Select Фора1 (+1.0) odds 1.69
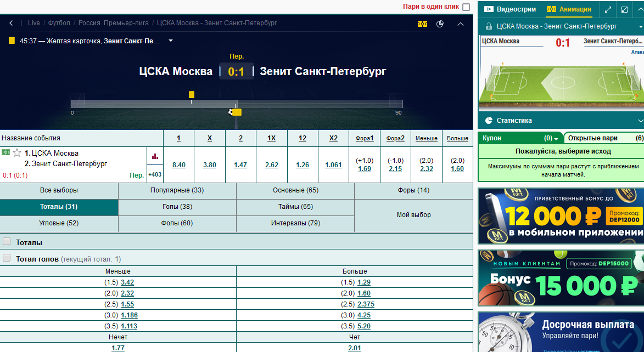The height and width of the screenshot is (352, 644). pyautogui.click(x=365, y=169)
